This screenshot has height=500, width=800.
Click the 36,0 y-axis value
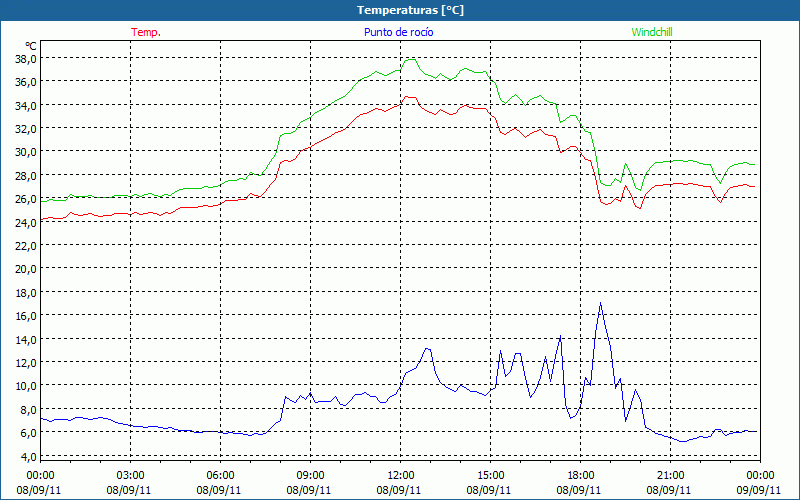tap(26, 82)
